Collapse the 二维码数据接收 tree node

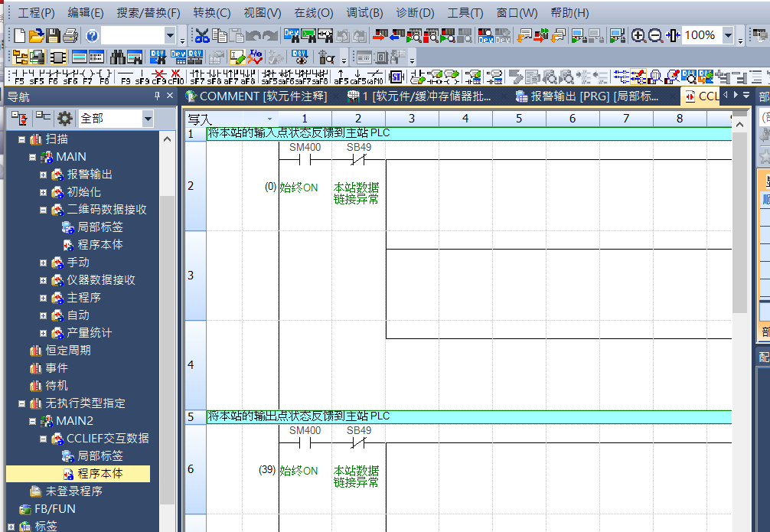click(x=44, y=210)
